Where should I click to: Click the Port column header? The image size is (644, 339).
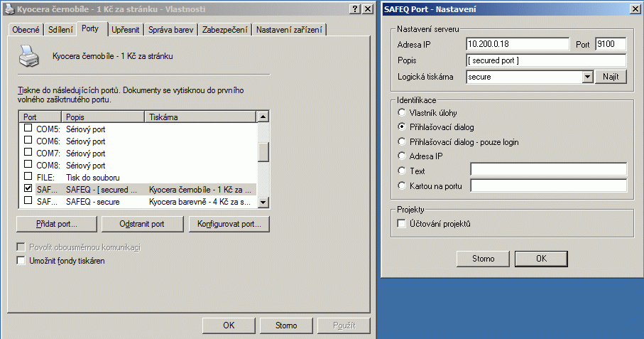pos(40,117)
